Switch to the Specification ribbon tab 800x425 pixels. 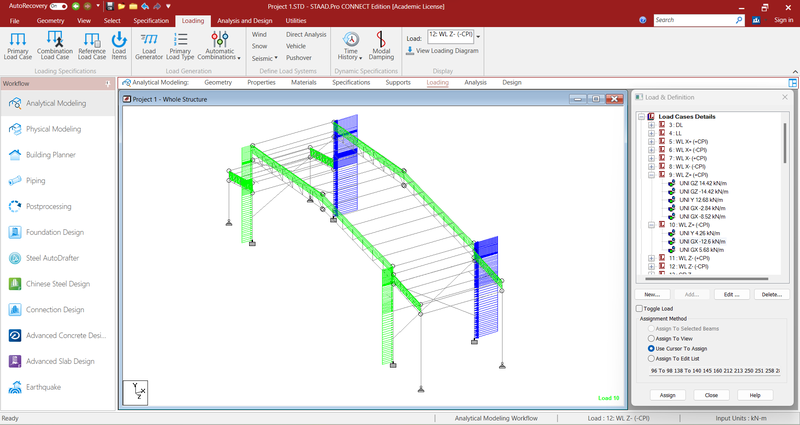click(x=151, y=21)
